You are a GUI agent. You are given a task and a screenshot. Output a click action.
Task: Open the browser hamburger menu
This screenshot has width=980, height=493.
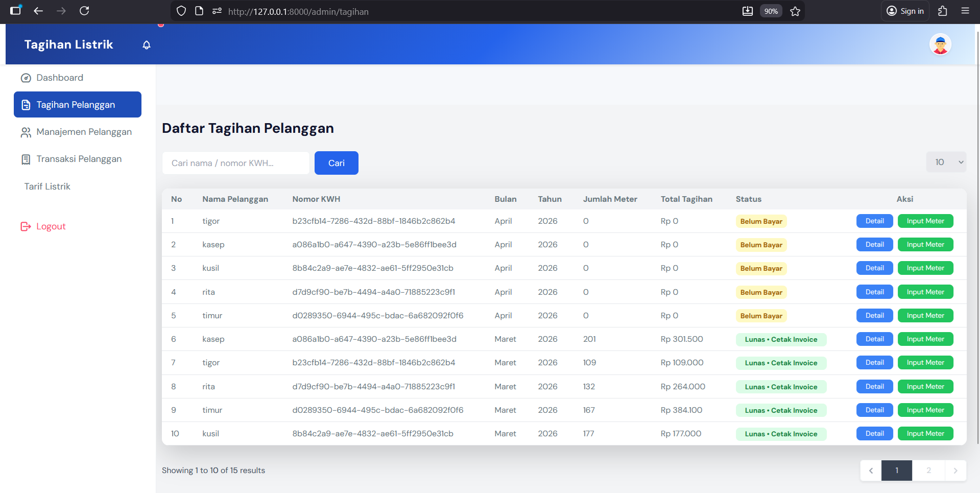pos(965,11)
